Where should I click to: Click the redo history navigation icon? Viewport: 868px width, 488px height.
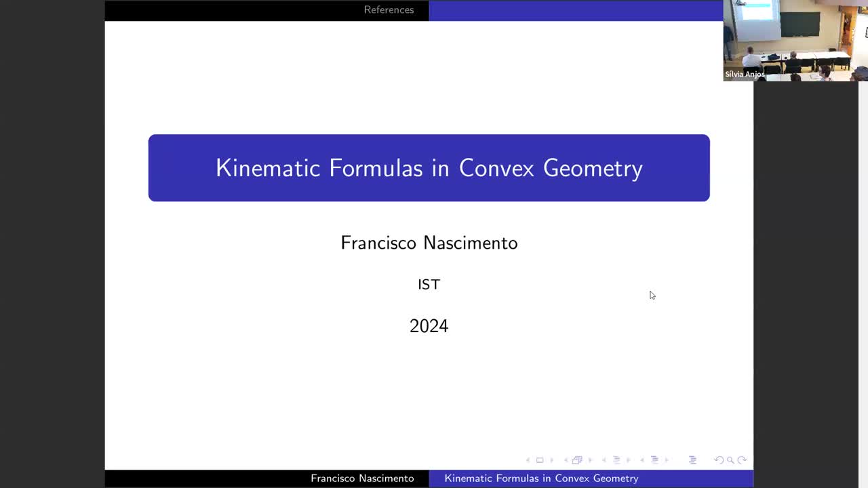[x=742, y=460]
